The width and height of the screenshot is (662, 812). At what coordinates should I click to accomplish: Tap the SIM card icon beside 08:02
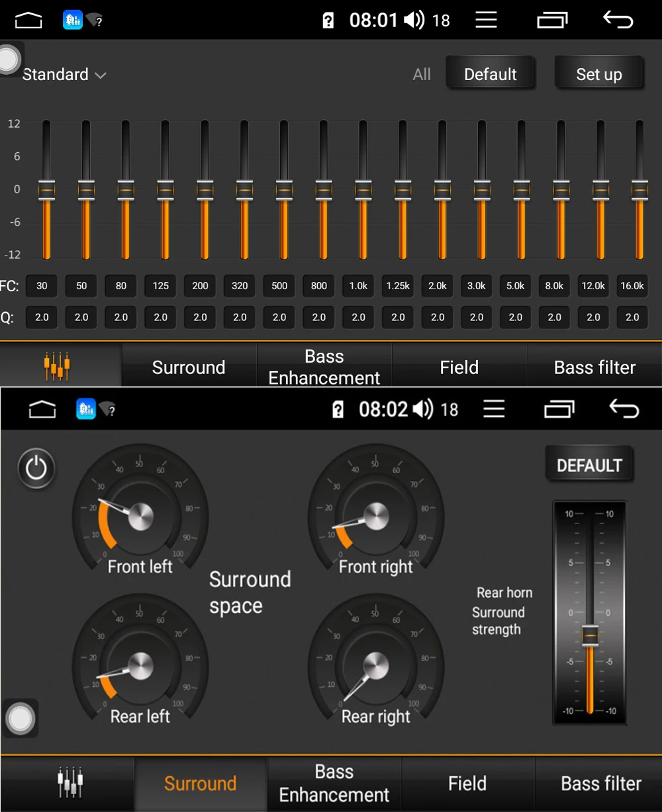[338, 410]
